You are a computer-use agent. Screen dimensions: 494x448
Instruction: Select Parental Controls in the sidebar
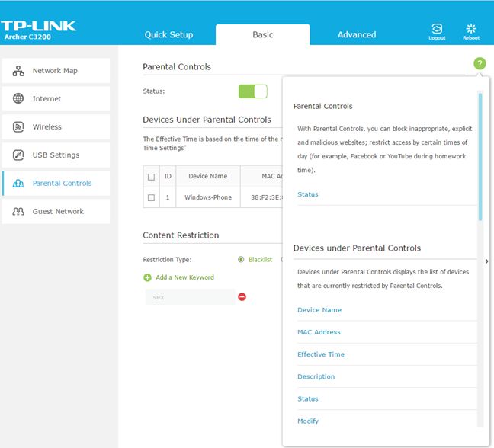click(56, 183)
